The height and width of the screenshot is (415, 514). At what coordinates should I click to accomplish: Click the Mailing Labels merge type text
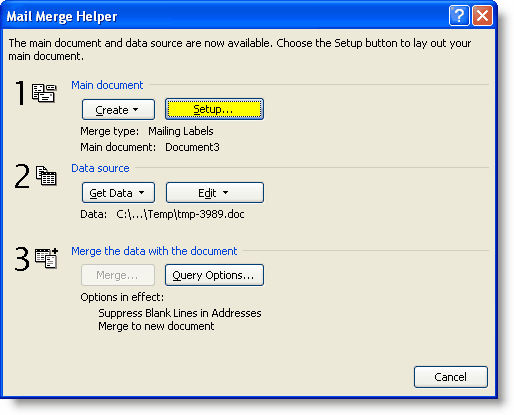pyautogui.click(x=181, y=131)
